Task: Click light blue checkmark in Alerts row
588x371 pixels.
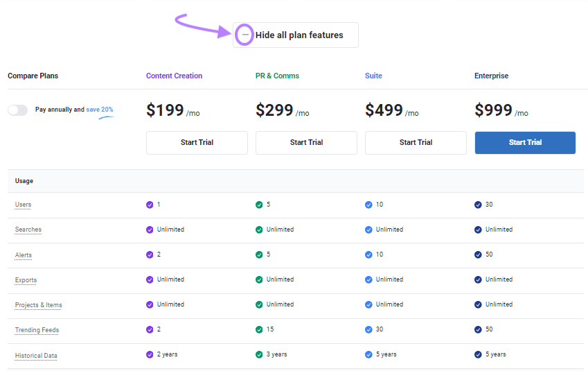Action: coord(368,254)
